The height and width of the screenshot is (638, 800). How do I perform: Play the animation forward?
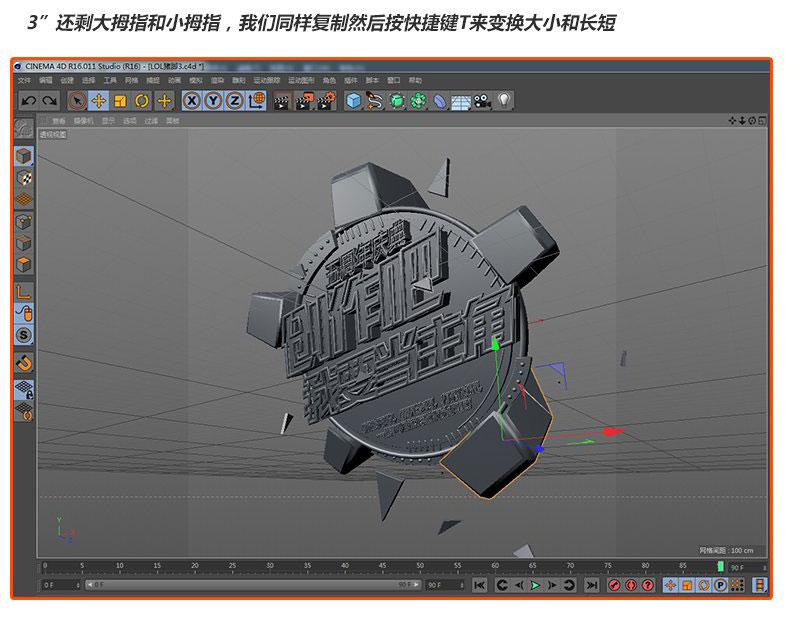[x=535, y=585]
